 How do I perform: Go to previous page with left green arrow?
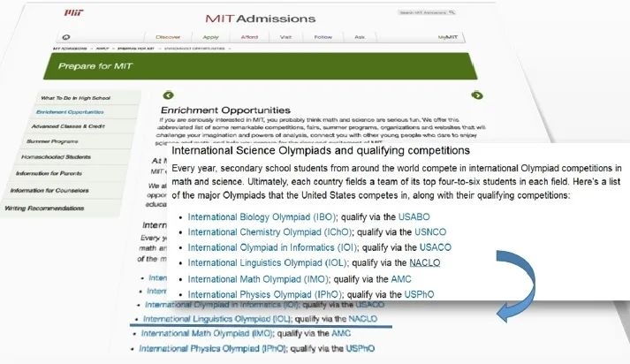coord(168,95)
